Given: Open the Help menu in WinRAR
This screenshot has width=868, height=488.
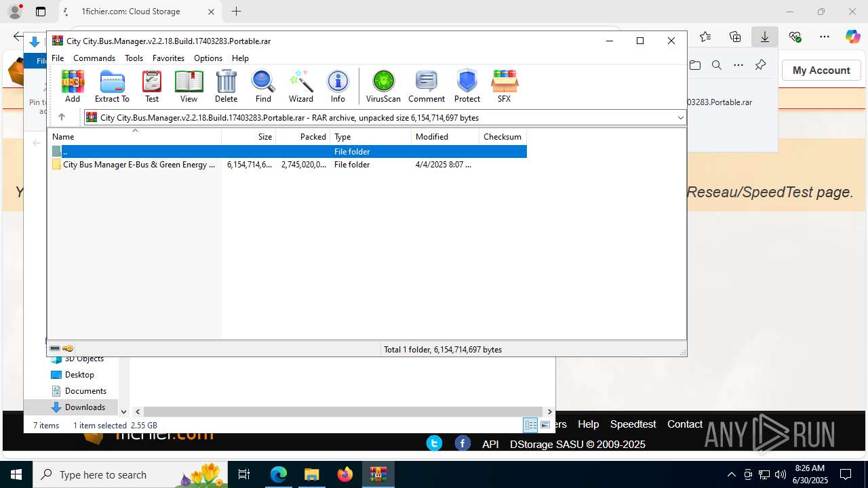Looking at the screenshot, I should (240, 58).
